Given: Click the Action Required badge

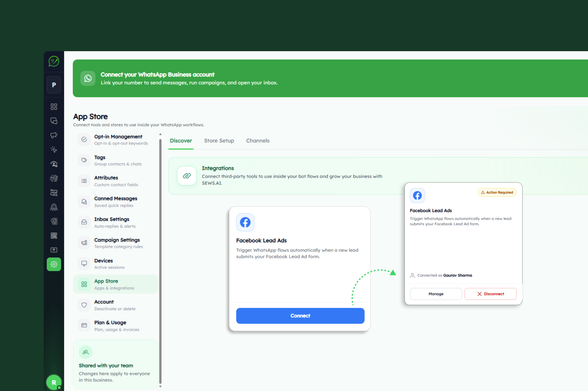Looking at the screenshot, I should coord(497,193).
